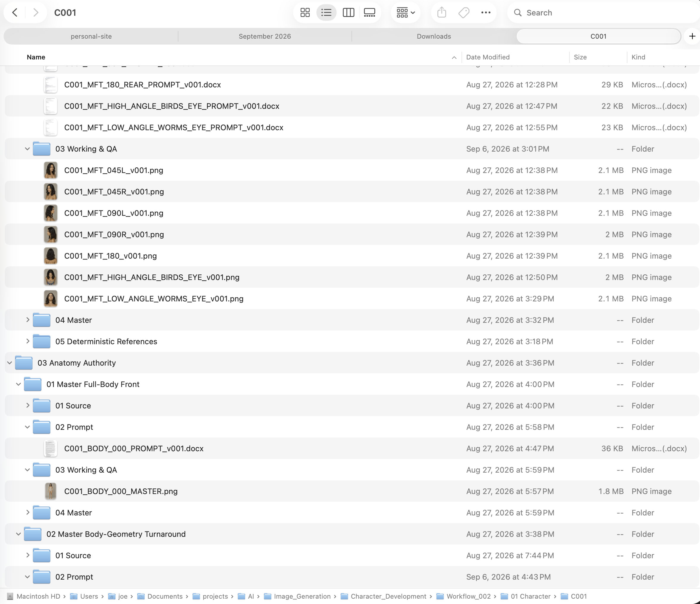Switch to column view
700x604 pixels.
point(348,13)
